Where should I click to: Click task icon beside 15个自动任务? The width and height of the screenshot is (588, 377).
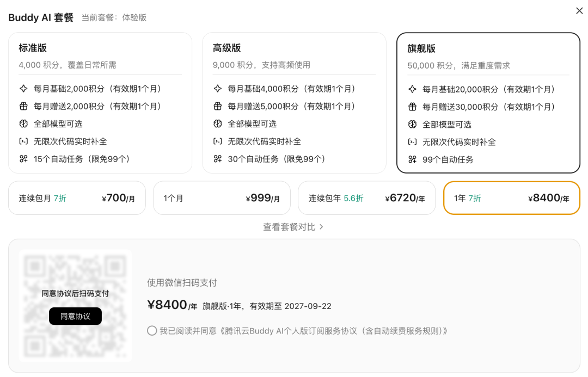(x=23, y=159)
